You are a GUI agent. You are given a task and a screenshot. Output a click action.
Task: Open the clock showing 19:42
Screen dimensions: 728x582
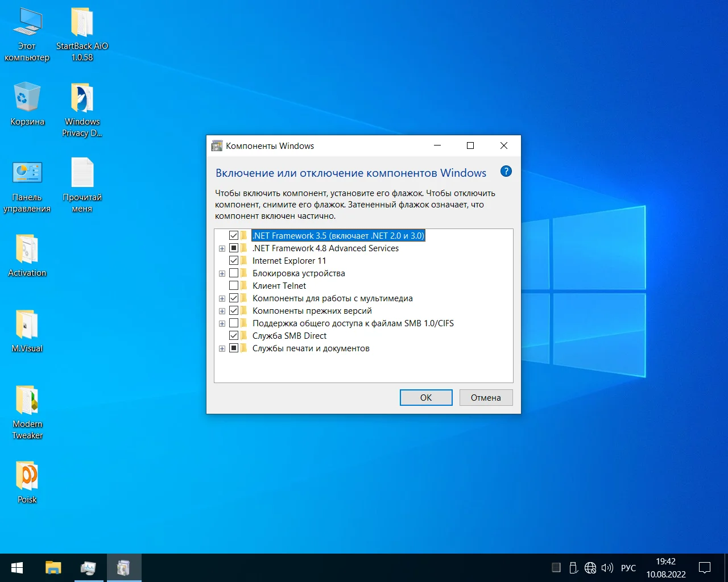[666, 568]
